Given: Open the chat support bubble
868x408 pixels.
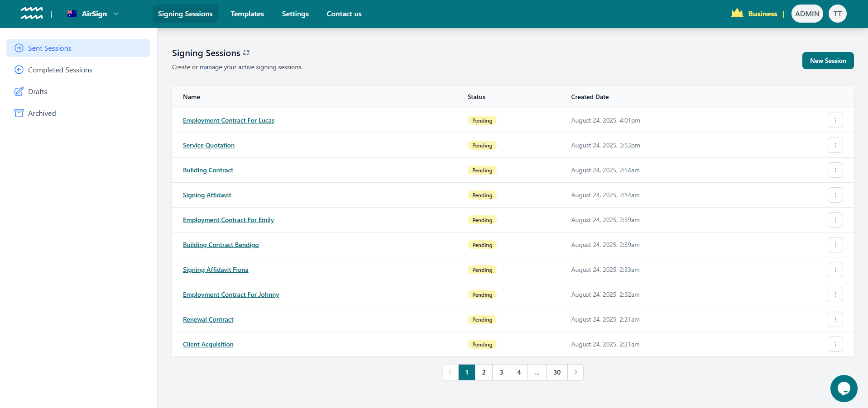Looking at the screenshot, I should point(843,388).
